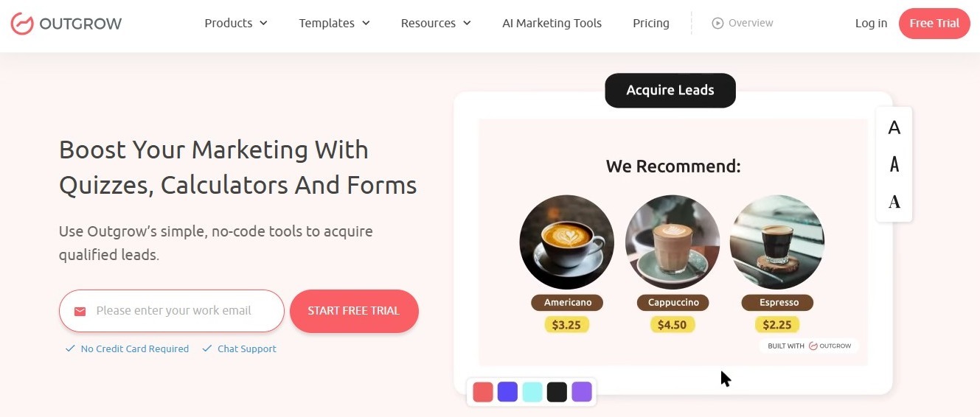This screenshot has width=980, height=417.
Task: Click the Free Trial button
Action: tap(934, 24)
